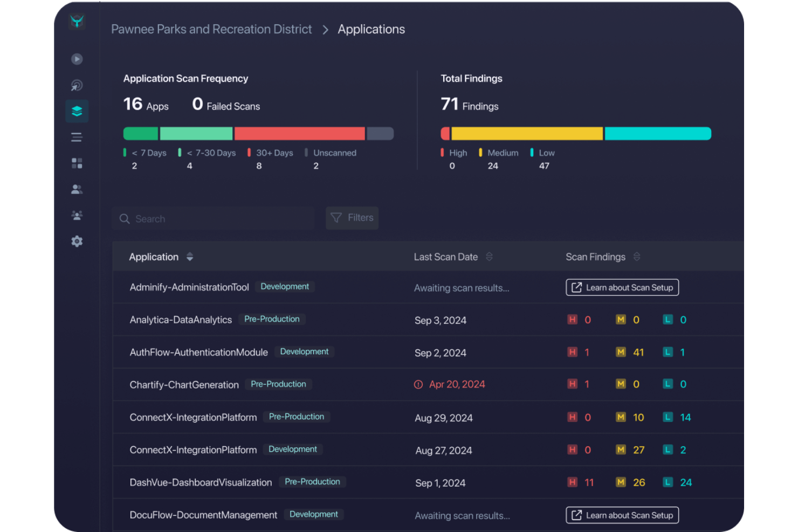Screen dimensions: 798x532
Task: Open the teams icon in sidebar
Action: pos(77,215)
